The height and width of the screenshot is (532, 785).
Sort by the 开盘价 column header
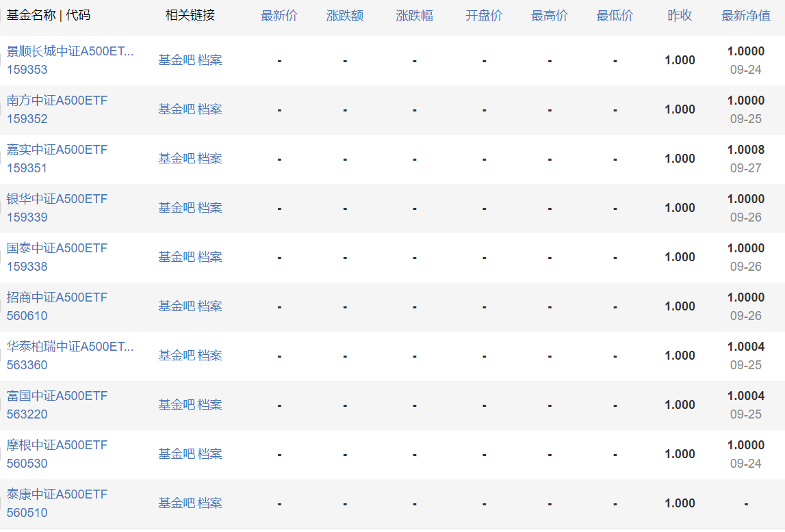click(484, 16)
